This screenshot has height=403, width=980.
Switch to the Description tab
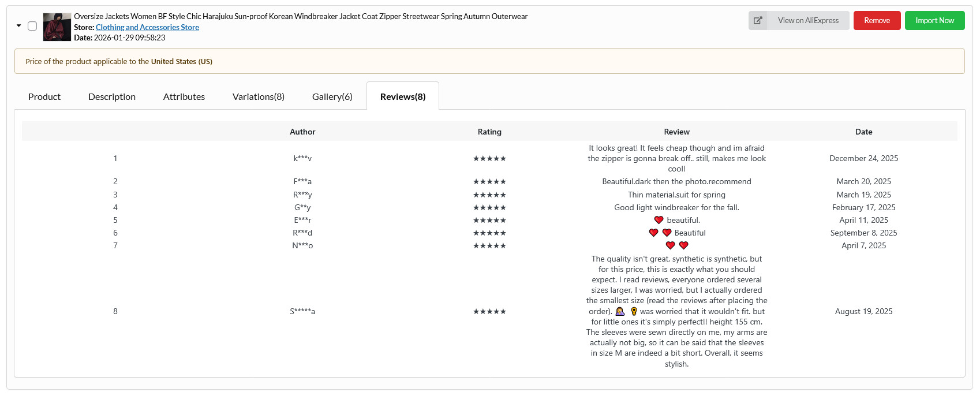point(112,97)
